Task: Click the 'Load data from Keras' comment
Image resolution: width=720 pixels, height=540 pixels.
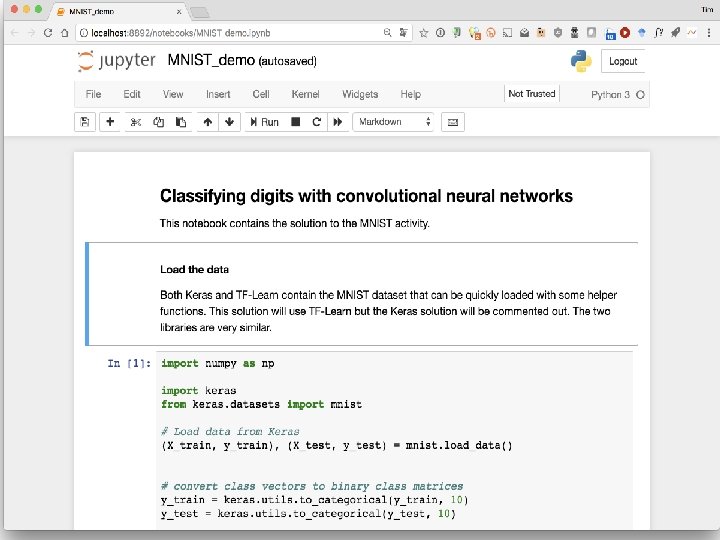Action: tap(230, 432)
